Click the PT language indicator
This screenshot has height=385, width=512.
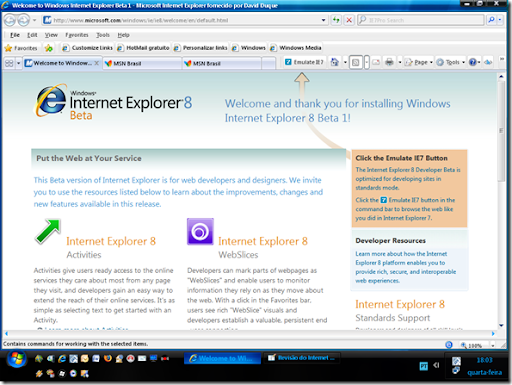tap(423, 366)
